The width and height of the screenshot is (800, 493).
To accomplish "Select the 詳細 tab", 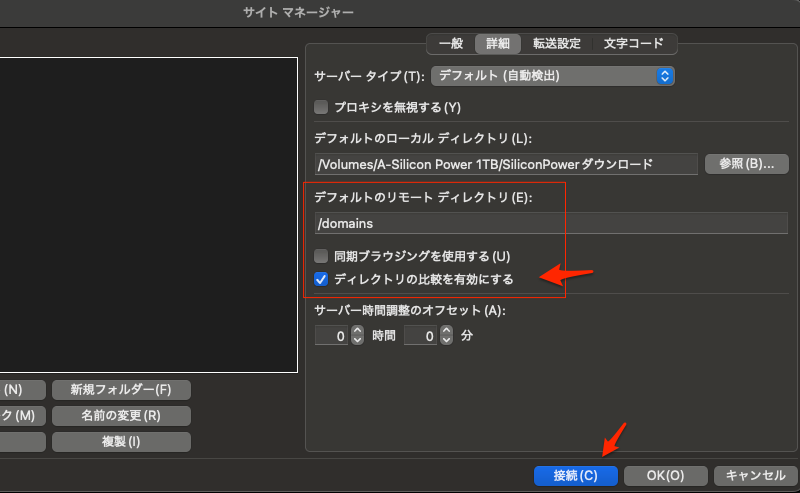I will (x=497, y=44).
